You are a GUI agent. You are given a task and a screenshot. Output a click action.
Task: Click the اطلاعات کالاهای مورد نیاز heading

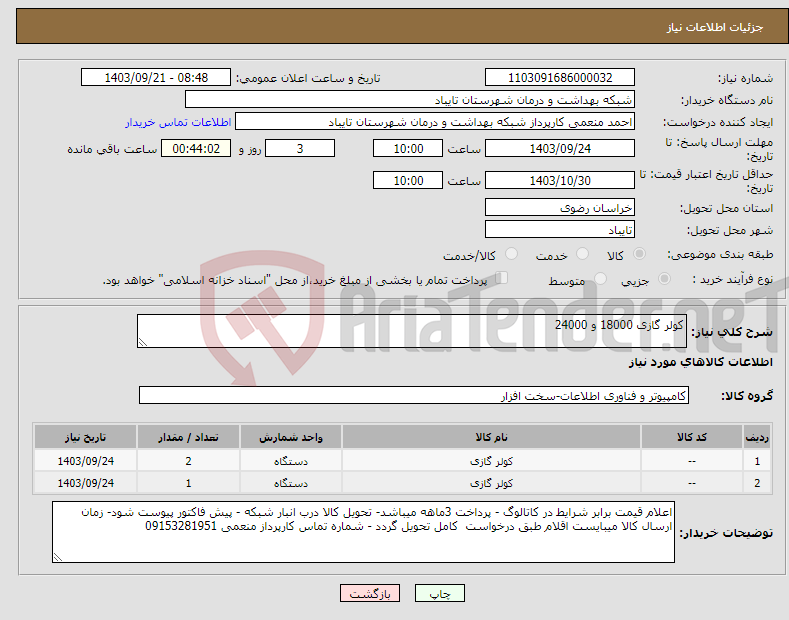pos(700,362)
